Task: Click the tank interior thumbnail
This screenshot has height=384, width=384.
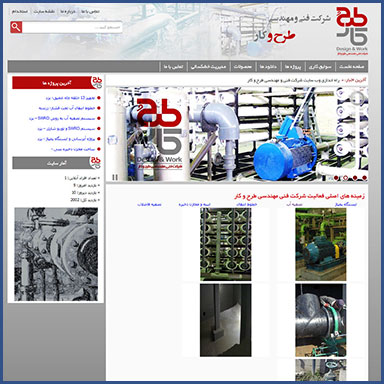Action: [226, 320]
